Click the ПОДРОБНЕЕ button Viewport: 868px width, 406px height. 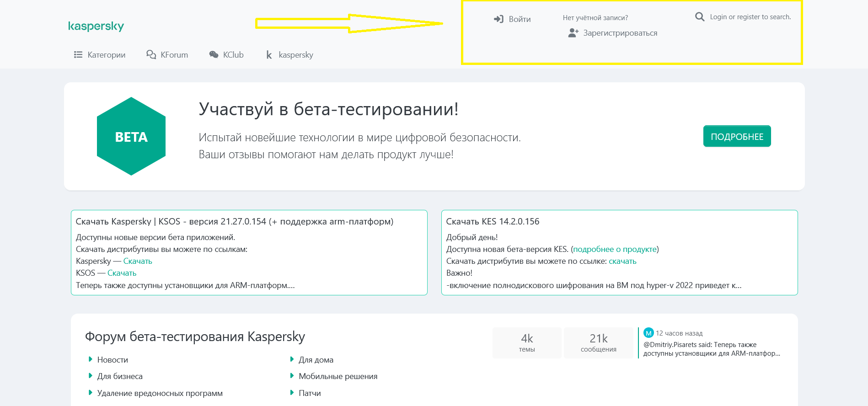737,136
